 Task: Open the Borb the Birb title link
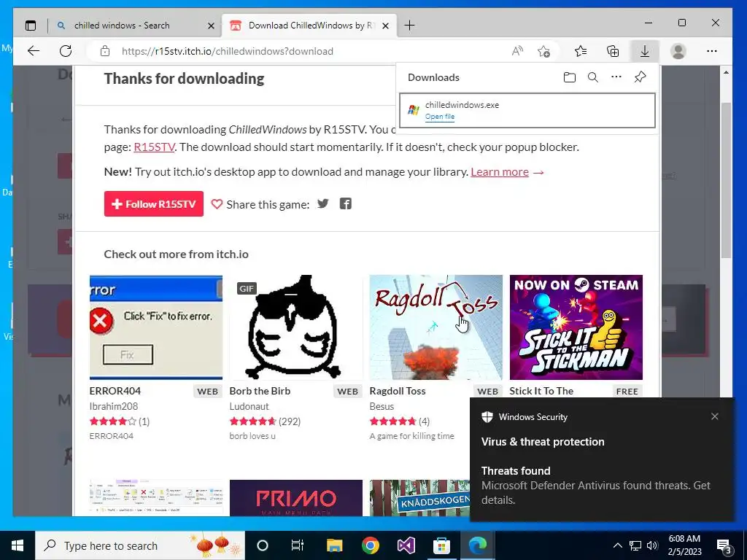[260, 391]
